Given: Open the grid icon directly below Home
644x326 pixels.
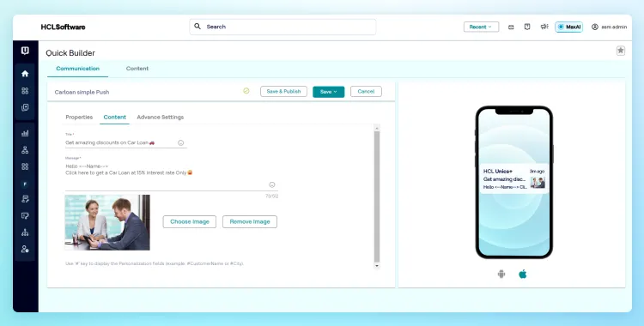Looking at the screenshot, I should (x=25, y=91).
